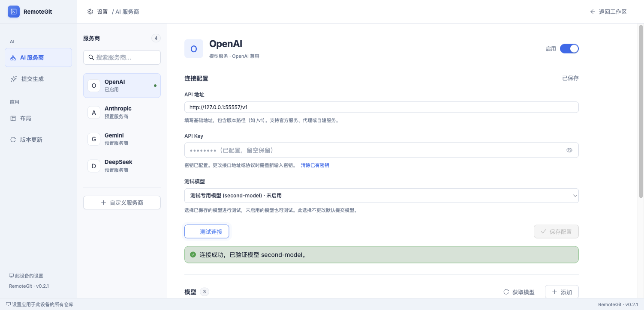Click the 版本更新 refresh icon
This screenshot has width=644, height=310.
coord(13,140)
